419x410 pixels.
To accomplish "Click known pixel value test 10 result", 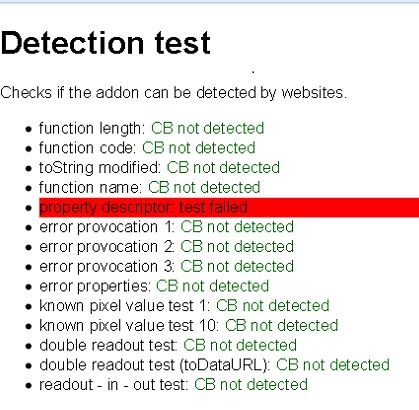I will (x=189, y=325).
